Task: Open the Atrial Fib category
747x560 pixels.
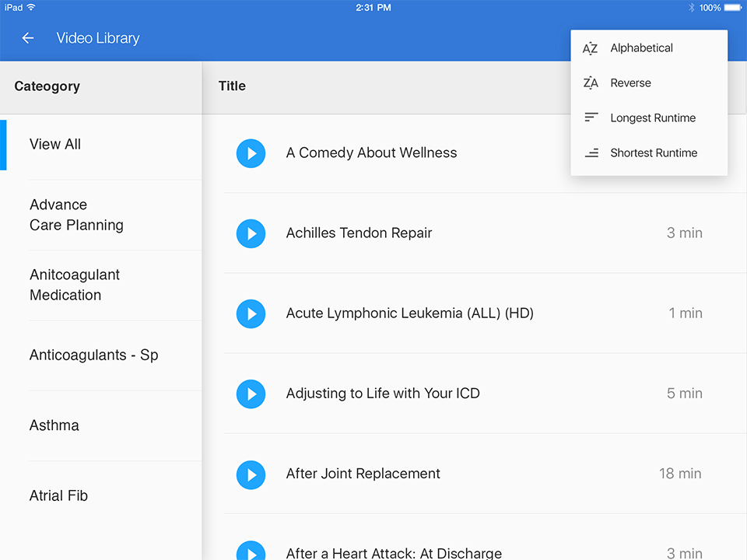Action: click(x=58, y=495)
